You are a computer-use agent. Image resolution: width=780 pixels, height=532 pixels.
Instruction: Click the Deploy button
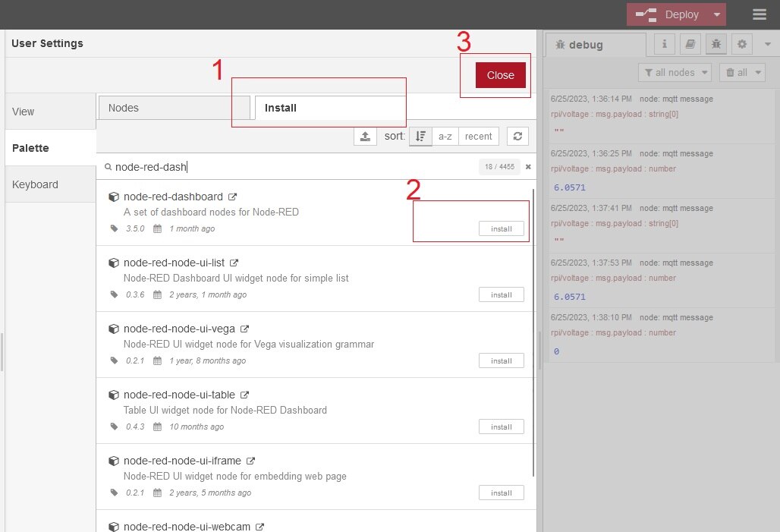click(667, 14)
